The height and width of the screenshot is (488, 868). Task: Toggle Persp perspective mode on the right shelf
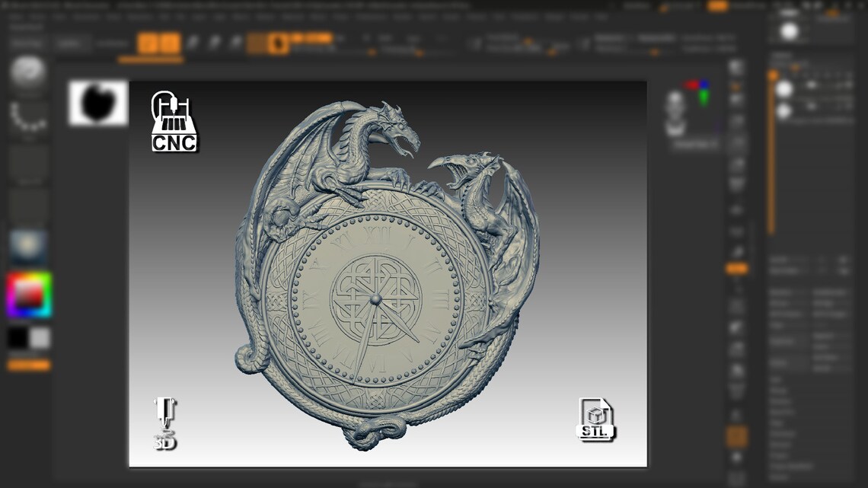736,84
